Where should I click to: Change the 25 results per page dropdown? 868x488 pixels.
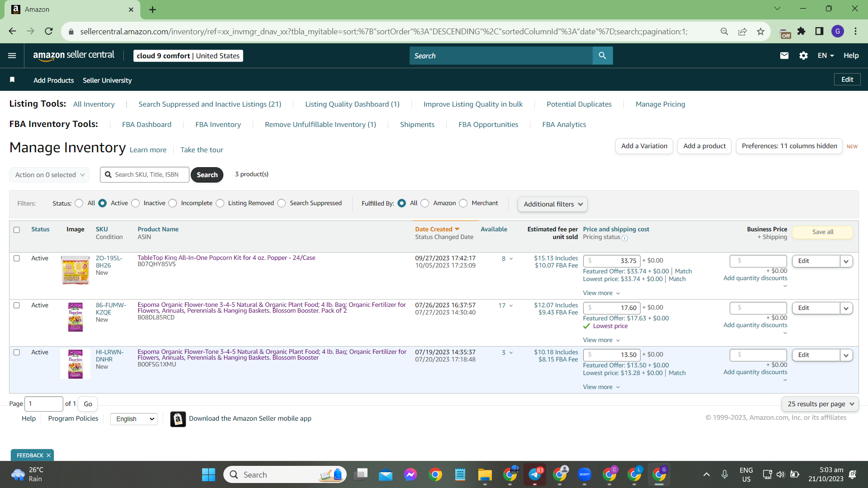coord(820,404)
